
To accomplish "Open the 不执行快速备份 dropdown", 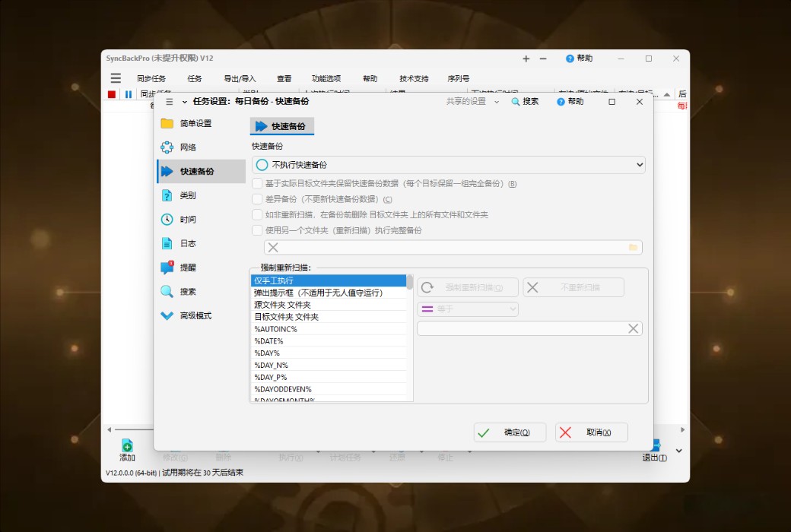I will [x=449, y=164].
